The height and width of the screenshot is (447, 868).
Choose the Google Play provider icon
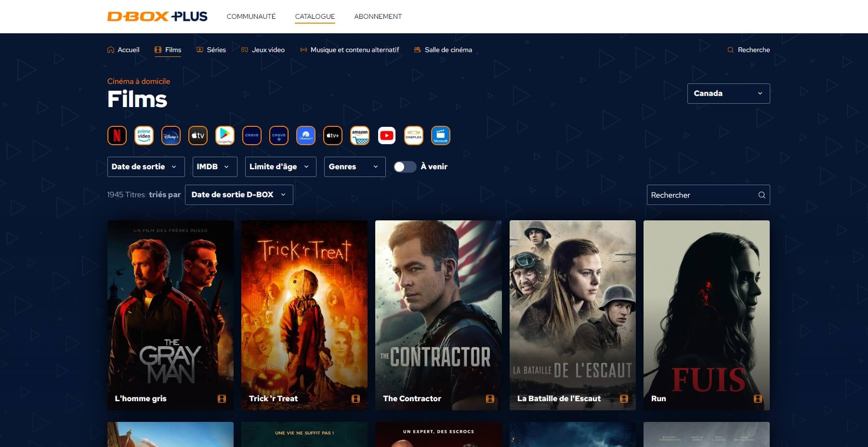point(225,135)
